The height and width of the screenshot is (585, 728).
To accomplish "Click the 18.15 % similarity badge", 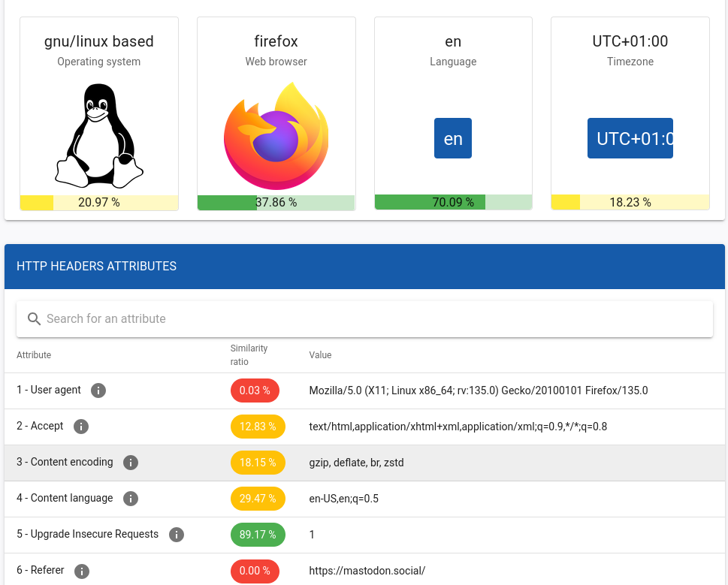I will click(x=258, y=463).
